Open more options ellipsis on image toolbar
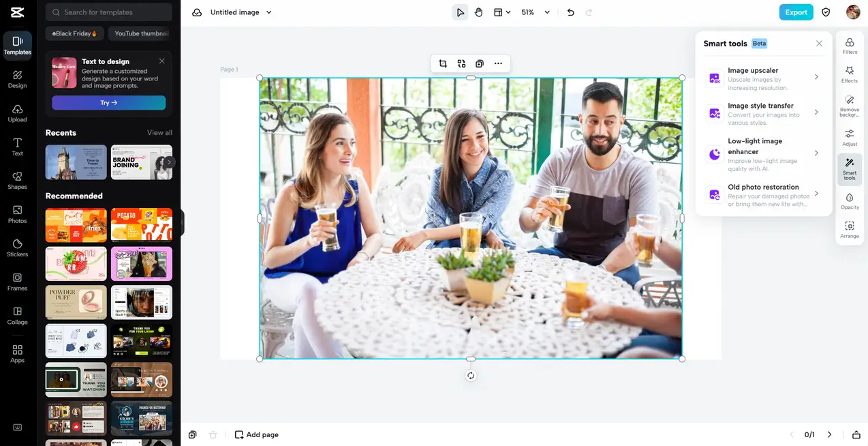Image resolution: width=868 pixels, height=446 pixels. pos(498,63)
